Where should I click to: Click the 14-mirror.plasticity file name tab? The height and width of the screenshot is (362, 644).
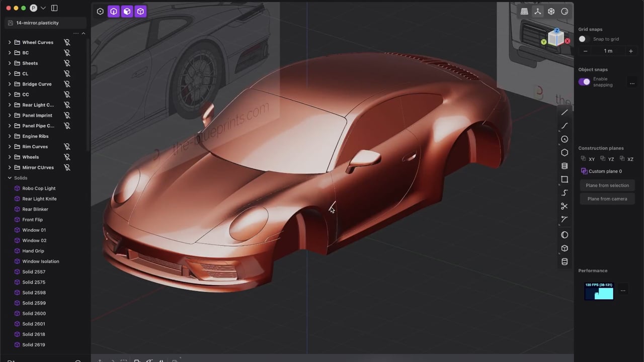(38, 23)
